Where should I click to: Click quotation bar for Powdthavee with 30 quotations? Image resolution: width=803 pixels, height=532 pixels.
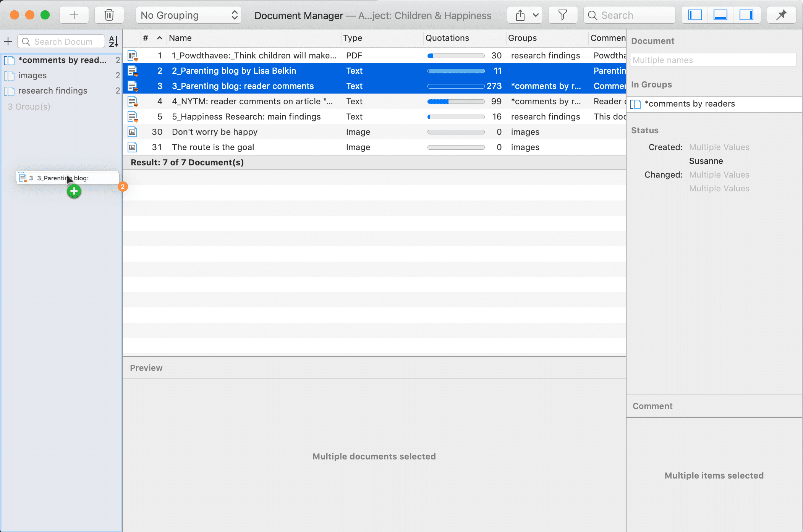(456, 56)
